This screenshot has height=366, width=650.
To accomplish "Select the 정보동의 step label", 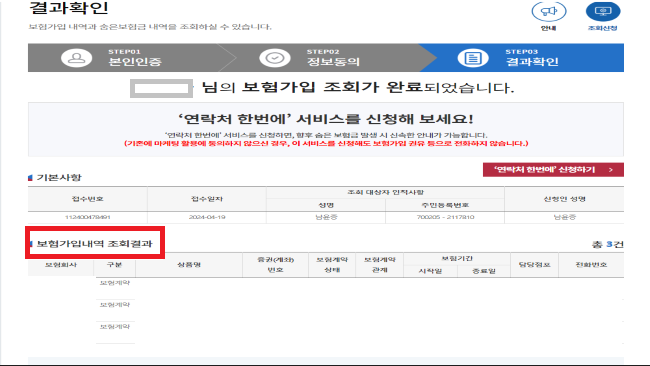I will point(333,62).
